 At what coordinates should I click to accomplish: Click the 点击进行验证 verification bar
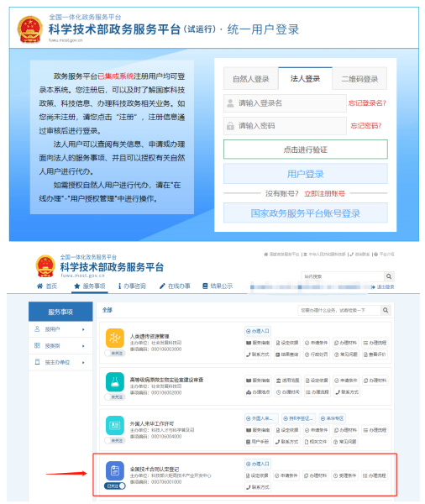[x=306, y=150]
